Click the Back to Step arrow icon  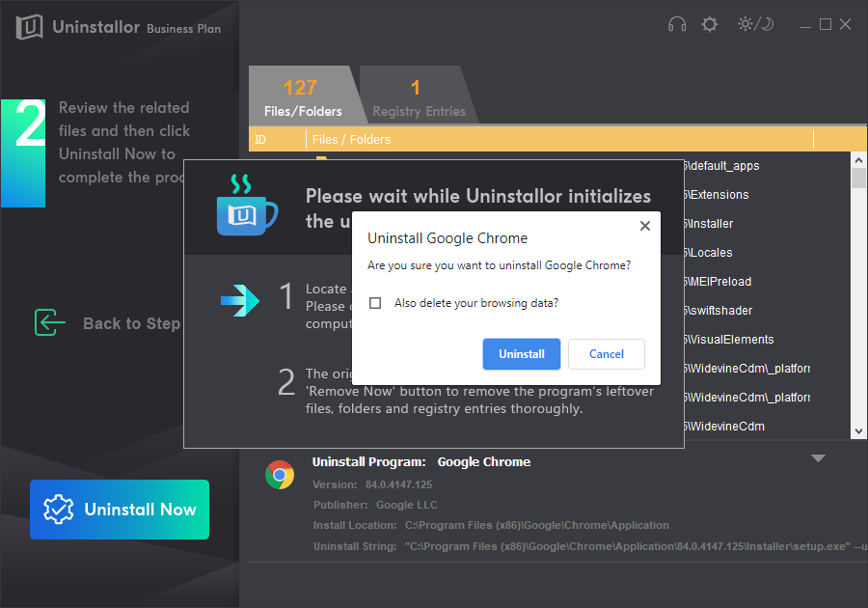[x=50, y=322]
